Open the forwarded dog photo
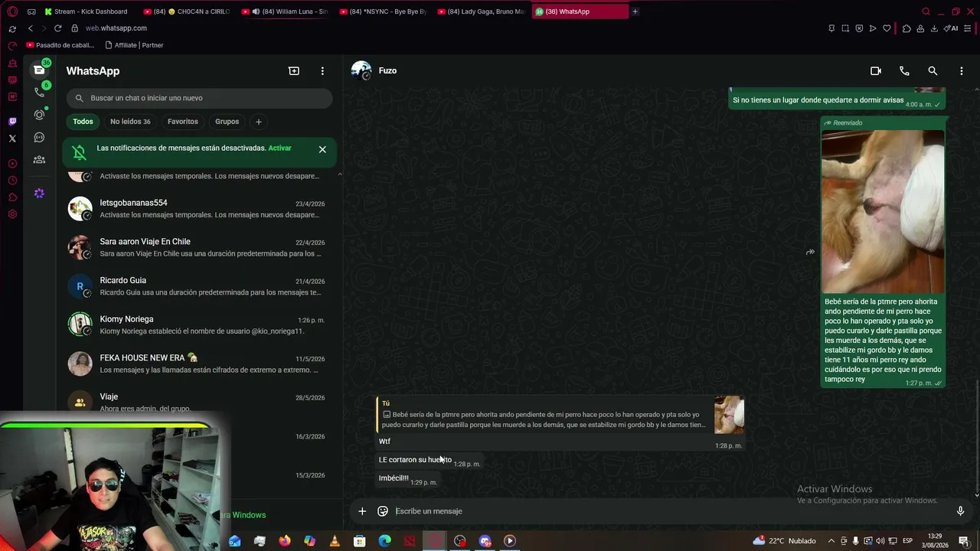Viewport: 980px width, 551px height. tap(883, 211)
